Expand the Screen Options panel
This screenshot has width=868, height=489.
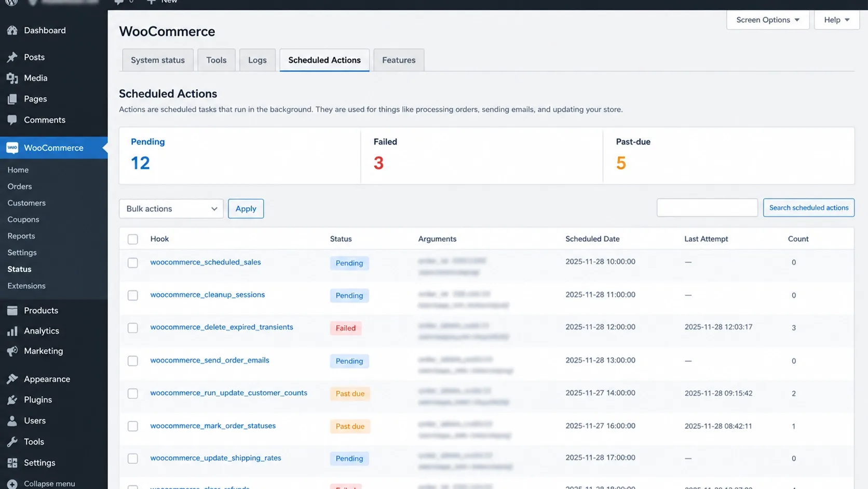[768, 20]
